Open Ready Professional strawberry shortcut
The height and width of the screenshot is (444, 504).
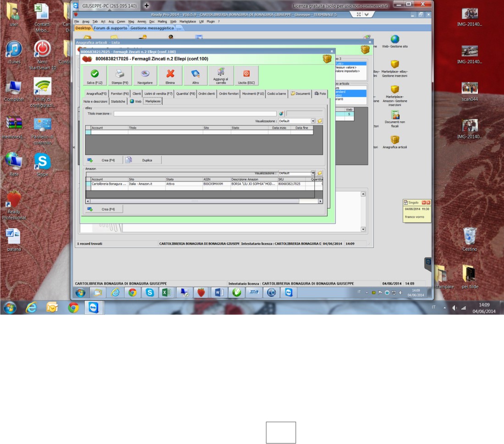point(14,205)
